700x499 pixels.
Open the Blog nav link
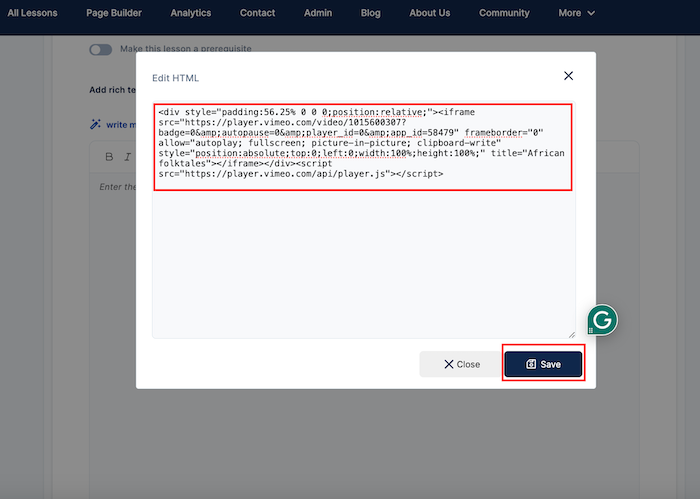coord(371,13)
